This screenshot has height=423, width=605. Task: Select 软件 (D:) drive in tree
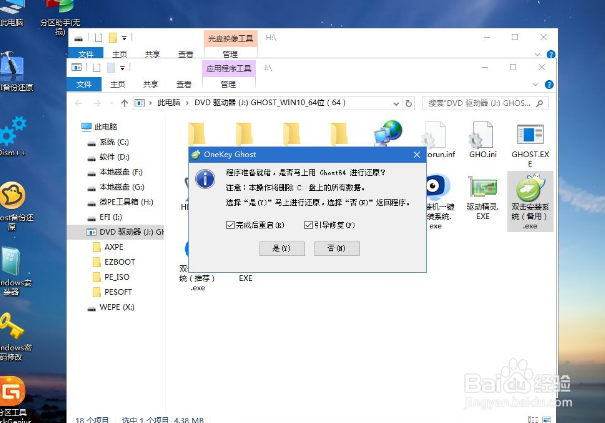coord(109,157)
